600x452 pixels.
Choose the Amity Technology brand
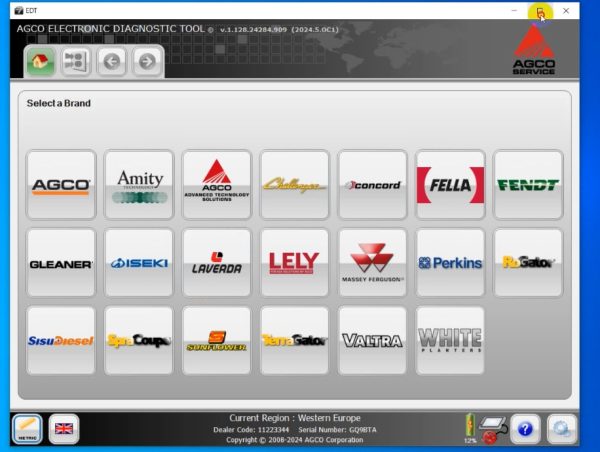(x=139, y=185)
